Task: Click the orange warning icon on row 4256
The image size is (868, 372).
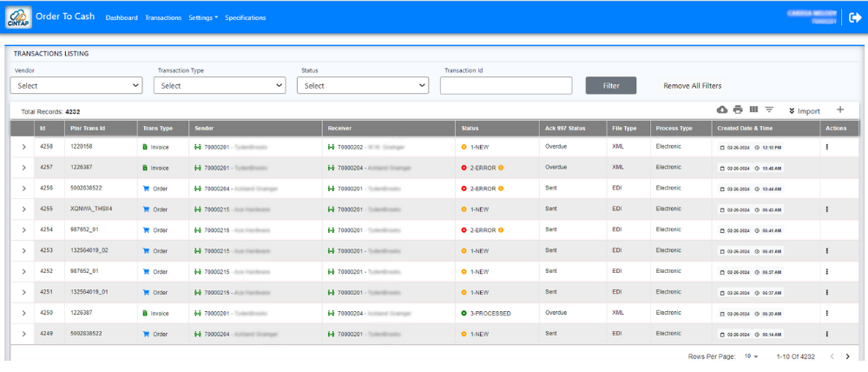Action: tap(501, 189)
